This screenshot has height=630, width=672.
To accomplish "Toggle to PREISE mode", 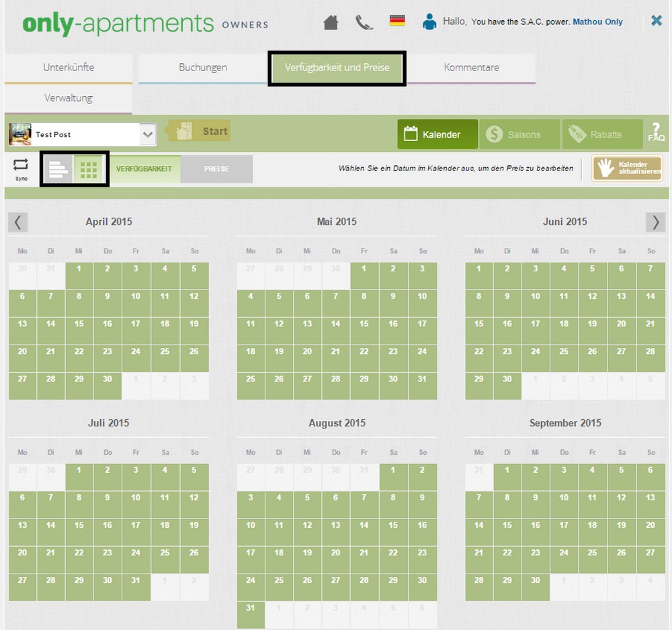I will tap(216, 169).
